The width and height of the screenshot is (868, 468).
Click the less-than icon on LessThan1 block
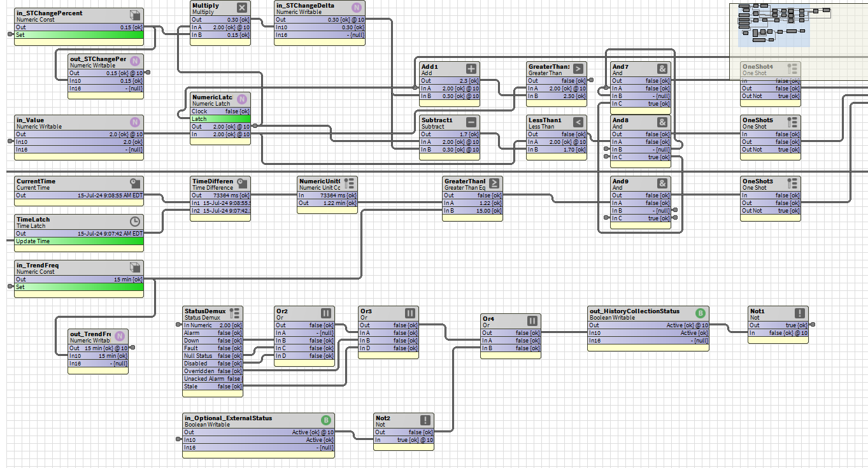pos(578,122)
